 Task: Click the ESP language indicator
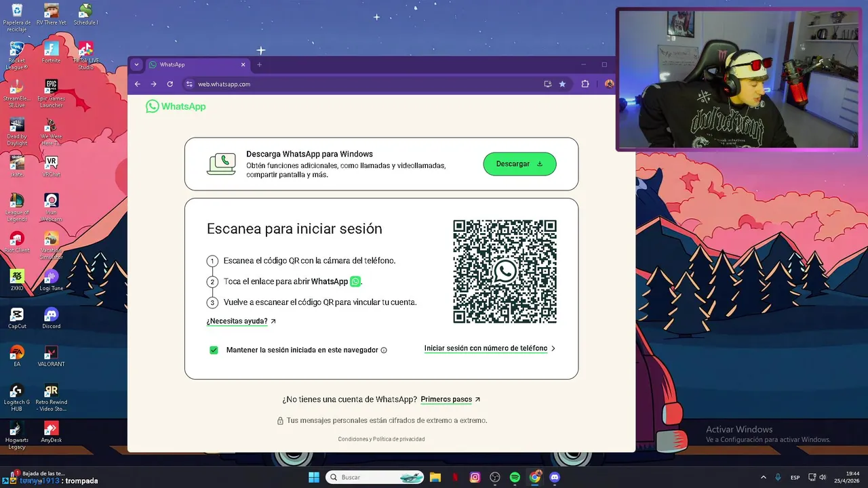(795, 477)
